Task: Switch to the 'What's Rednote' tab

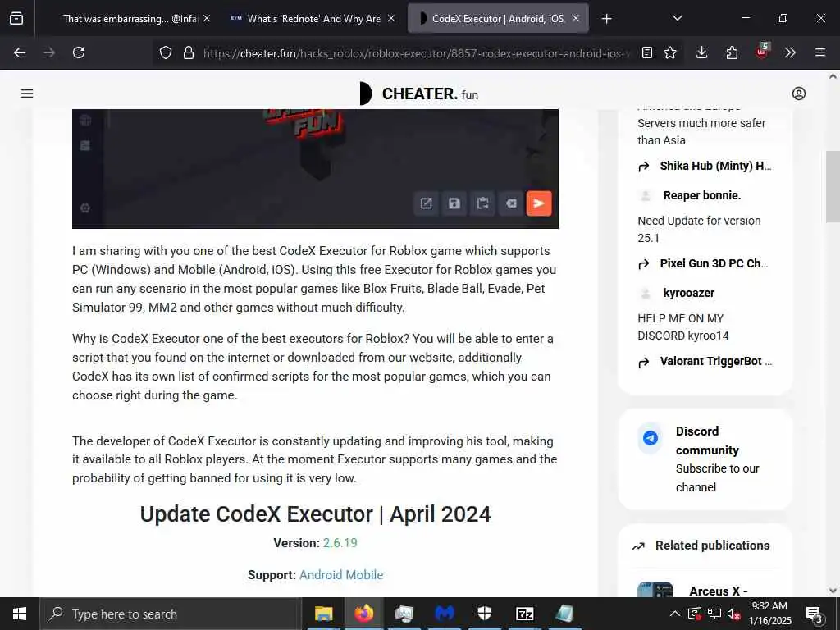Action: tap(313, 18)
